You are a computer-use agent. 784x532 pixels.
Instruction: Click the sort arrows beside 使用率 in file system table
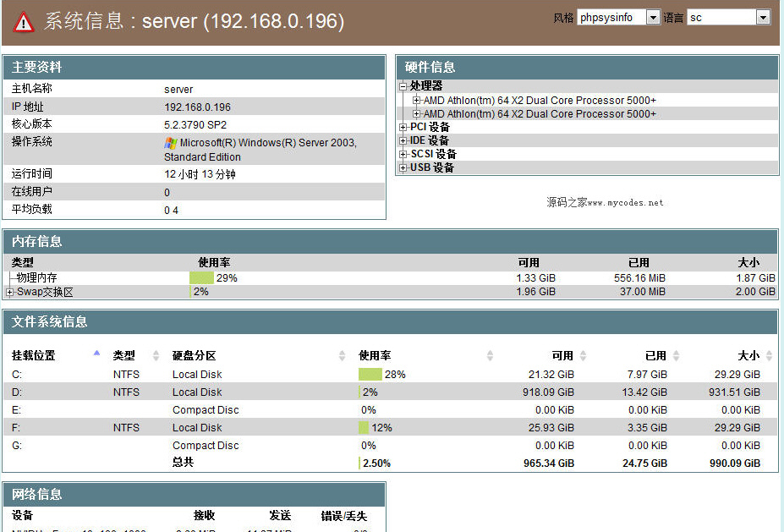click(490, 356)
